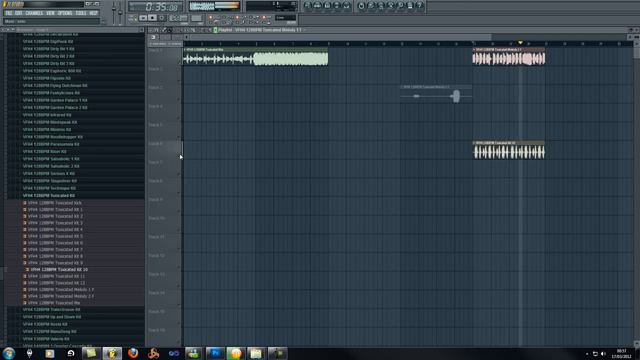Open the snap 'Line' dropdown selector
This screenshot has height=360, width=640.
tap(285, 18)
